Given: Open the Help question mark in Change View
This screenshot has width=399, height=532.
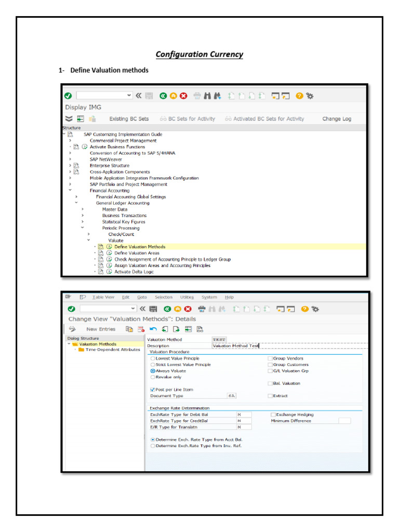Looking at the screenshot, I should 304,309.
